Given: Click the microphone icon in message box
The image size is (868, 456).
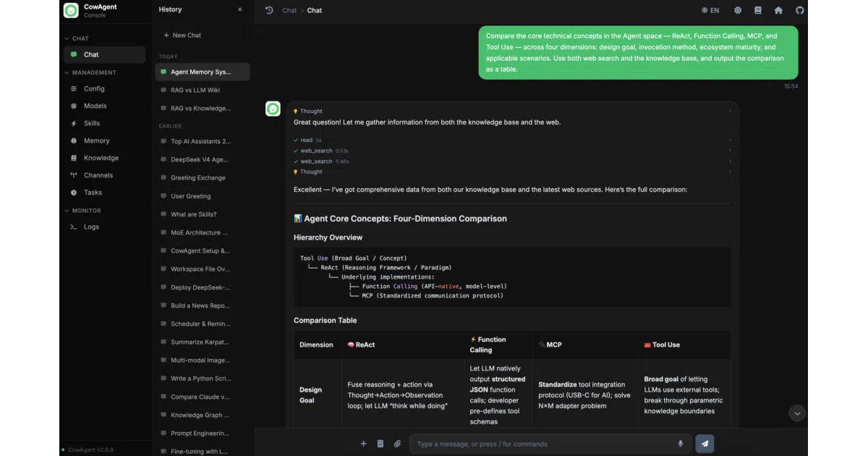Looking at the screenshot, I should pyautogui.click(x=681, y=444).
